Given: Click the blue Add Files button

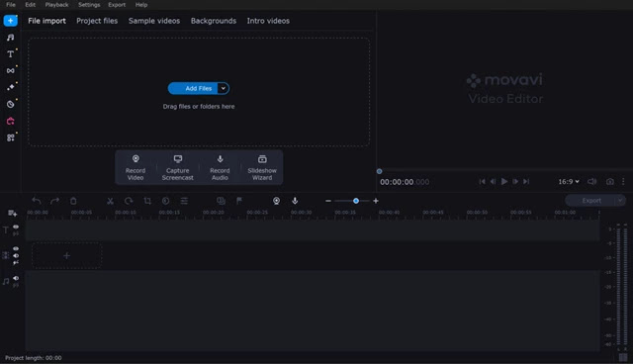Looking at the screenshot, I should (x=193, y=88).
